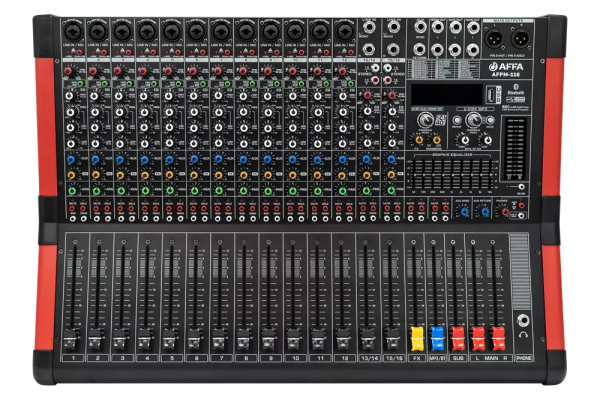
Task: Click the 'MP3/BT' fader label
Action: click(437, 358)
